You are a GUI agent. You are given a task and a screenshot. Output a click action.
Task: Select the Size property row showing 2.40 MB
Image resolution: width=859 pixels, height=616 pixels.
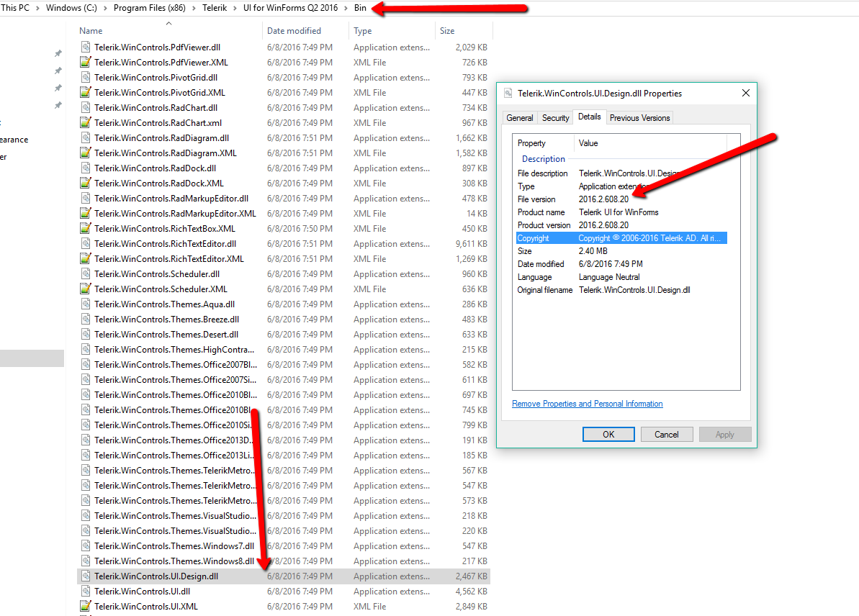tap(622, 250)
